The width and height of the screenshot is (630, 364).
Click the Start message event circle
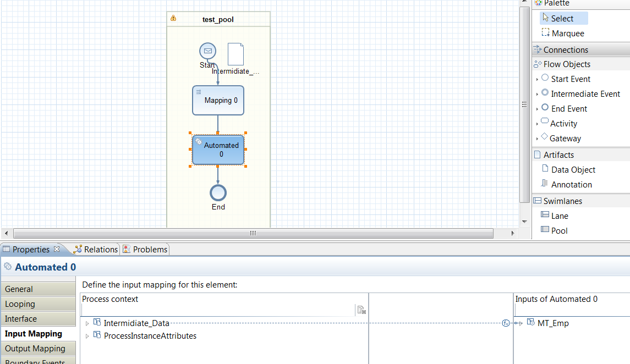[x=208, y=51]
